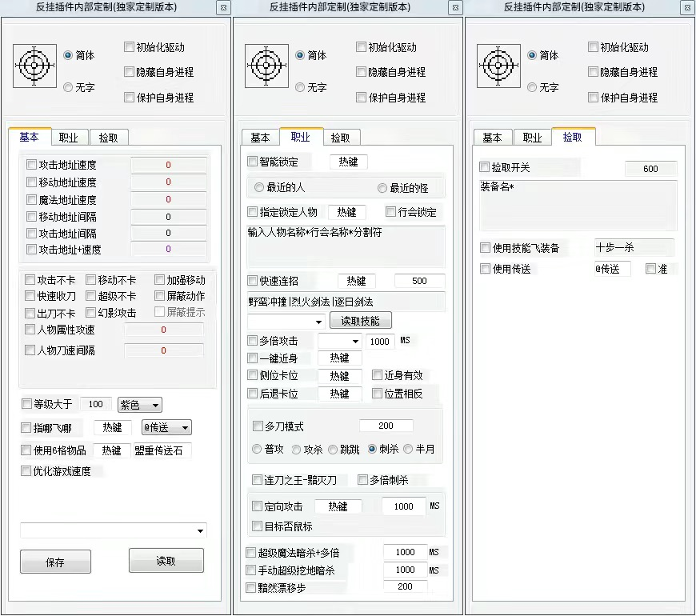Set 热键 for 后退卡位
The width and height of the screenshot is (696, 616).
point(339,394)
